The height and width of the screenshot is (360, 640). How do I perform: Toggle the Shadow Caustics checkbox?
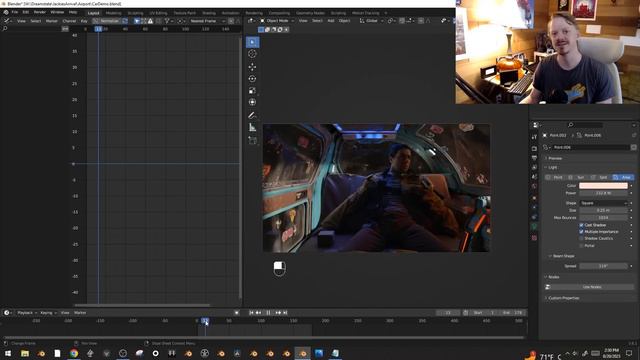click(581, 238)
